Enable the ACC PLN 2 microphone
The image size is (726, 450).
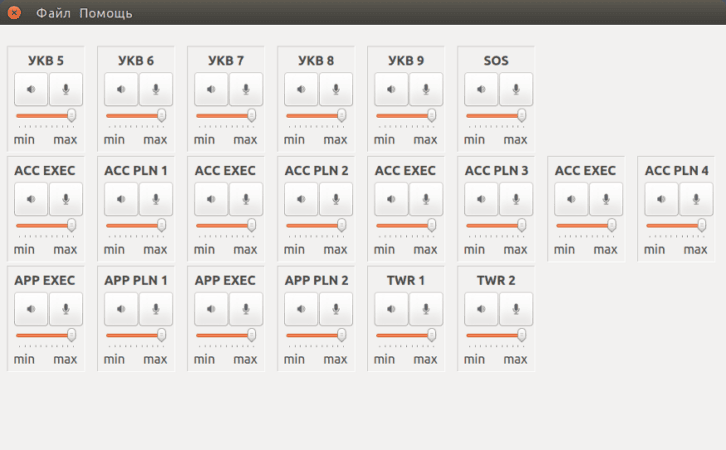point(336,199)
